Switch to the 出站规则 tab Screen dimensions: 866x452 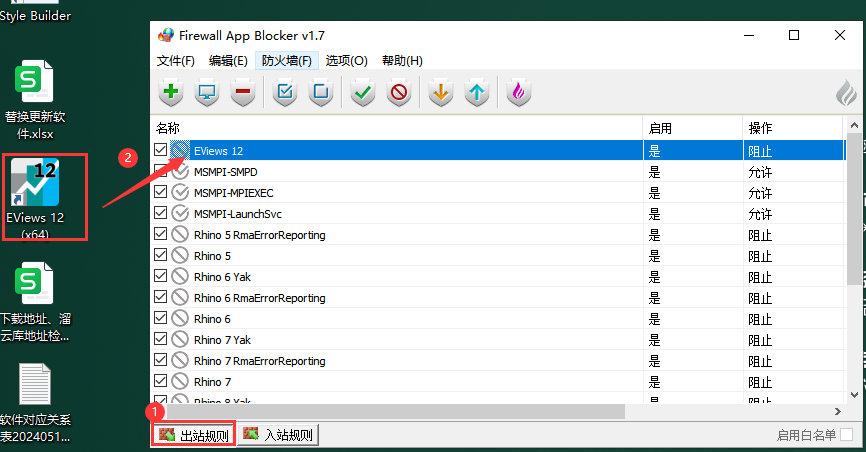[194, 435]
